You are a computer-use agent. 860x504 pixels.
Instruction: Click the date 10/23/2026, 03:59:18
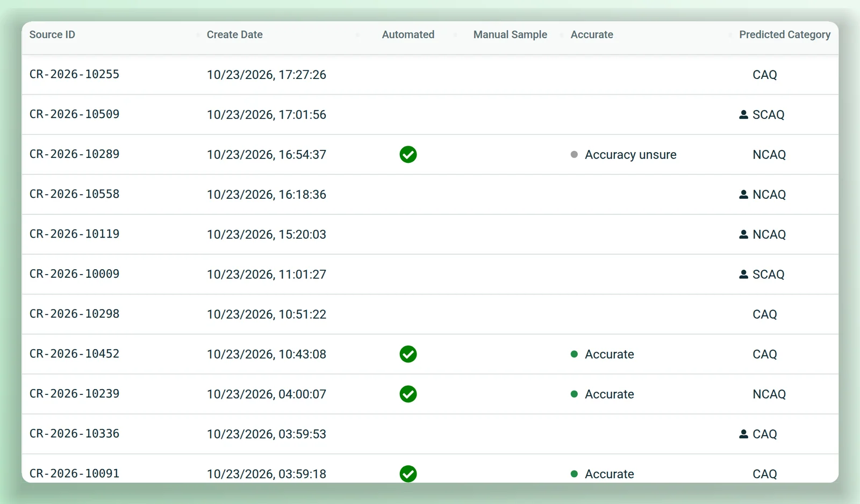(x=267, y=474)
